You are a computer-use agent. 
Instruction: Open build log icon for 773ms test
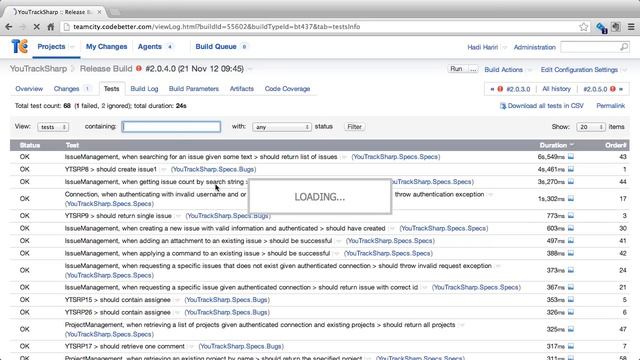[571, 216]
